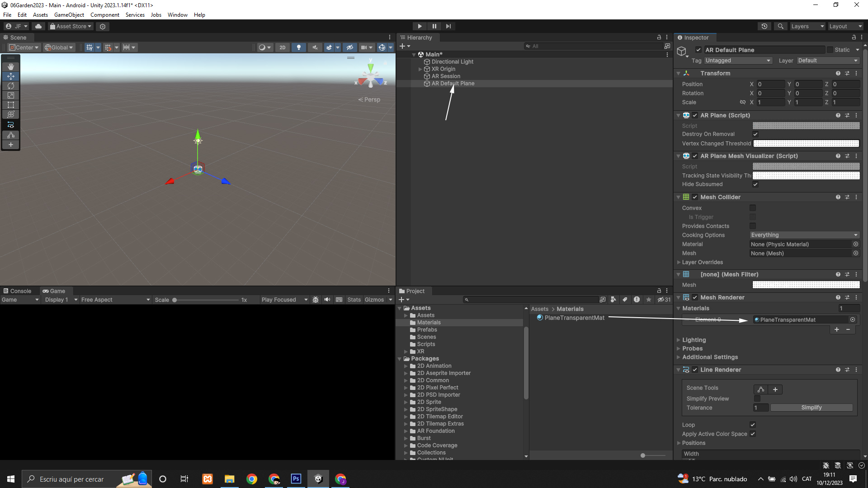Toggle the Loop checkbox in Line Renderer
Viewport: 868px width, 488px height.
coord(753,425)
